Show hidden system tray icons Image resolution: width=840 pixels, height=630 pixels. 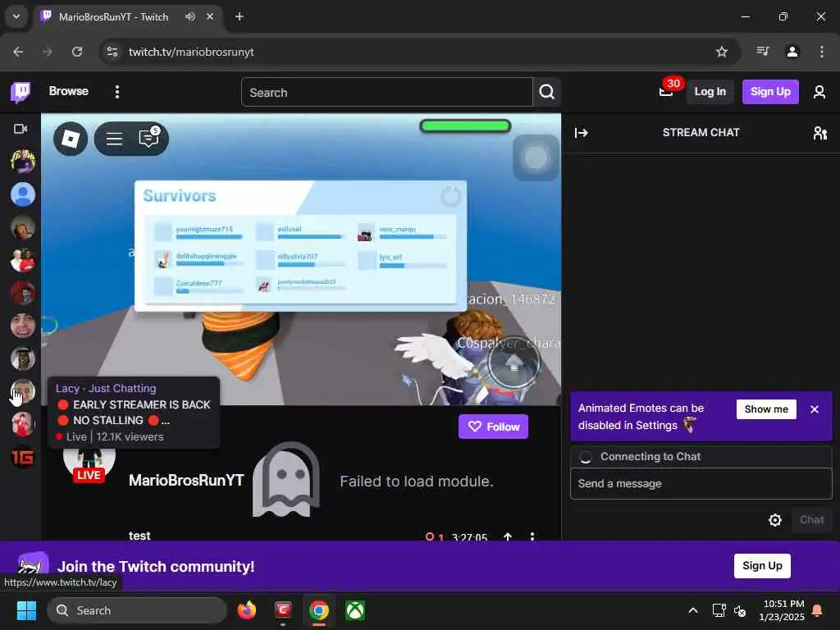pos(692,610)
